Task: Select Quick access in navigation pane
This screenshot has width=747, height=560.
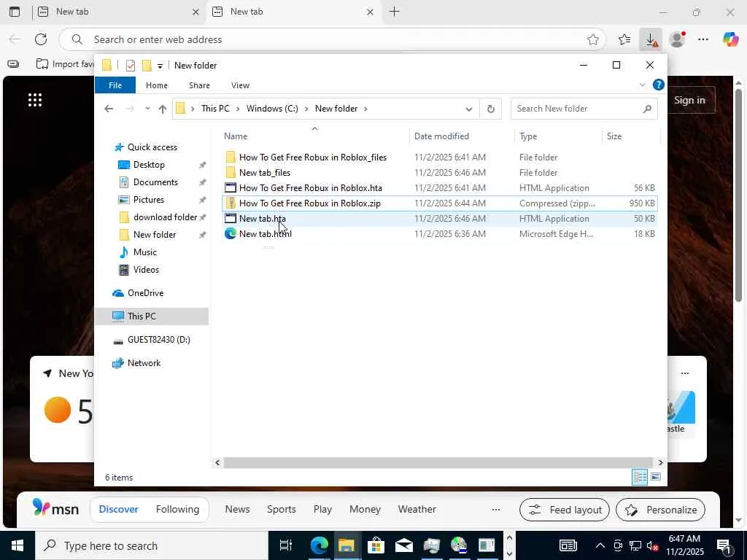Action: point(152,147)
